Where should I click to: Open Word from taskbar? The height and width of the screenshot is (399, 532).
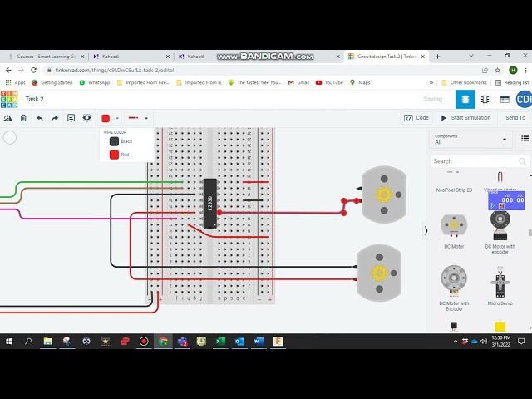(259, 342)
